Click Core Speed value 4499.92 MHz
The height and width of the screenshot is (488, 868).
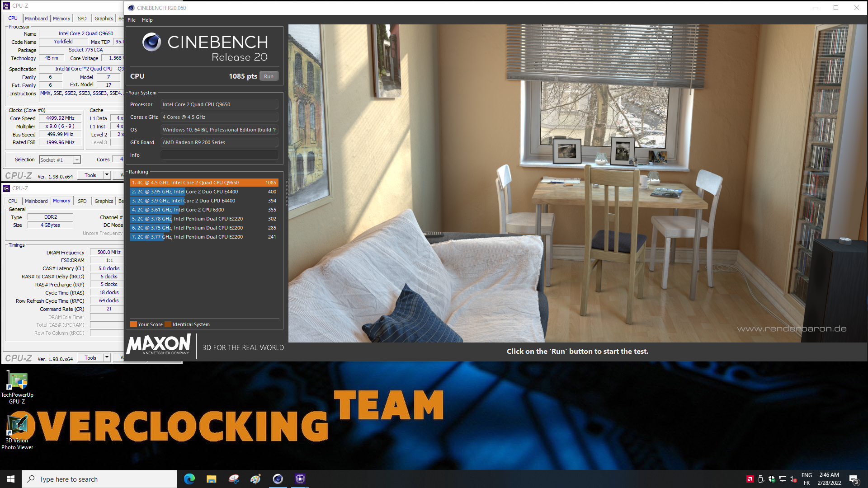tap(60, 118)
